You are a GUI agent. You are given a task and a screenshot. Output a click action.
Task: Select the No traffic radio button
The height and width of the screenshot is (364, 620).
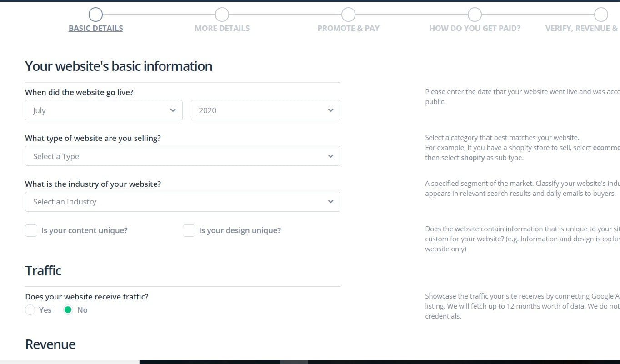pyautogui.click(x=68, y=310)
